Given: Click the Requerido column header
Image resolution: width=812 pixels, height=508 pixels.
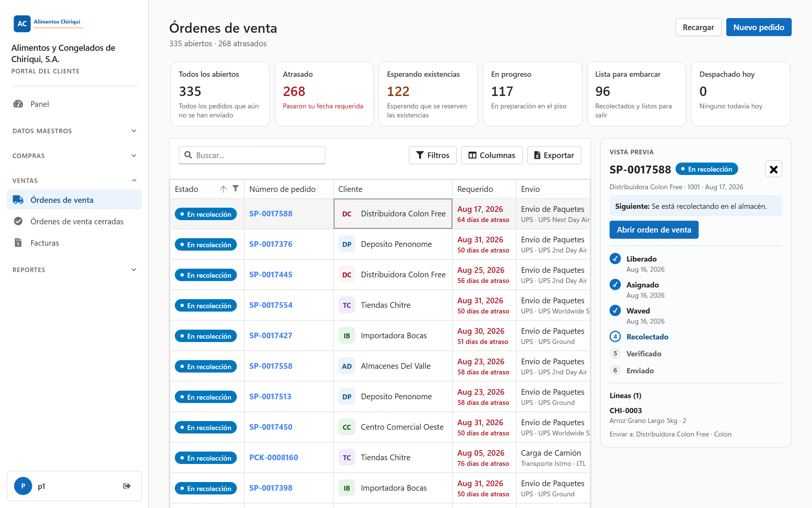Looking at the screenshot, I should [484, 189].
